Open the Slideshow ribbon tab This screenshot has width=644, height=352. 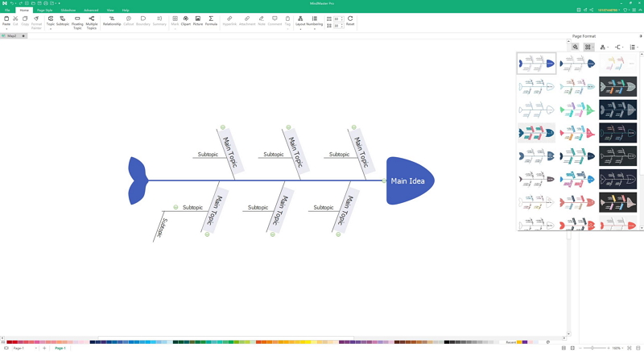[68, 10]
